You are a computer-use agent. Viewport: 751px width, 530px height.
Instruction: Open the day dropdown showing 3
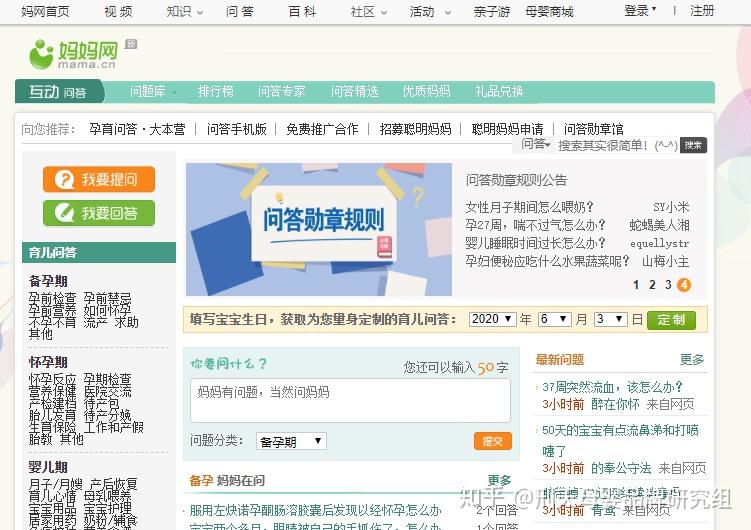pyautogui.click(x=610, y=319)
